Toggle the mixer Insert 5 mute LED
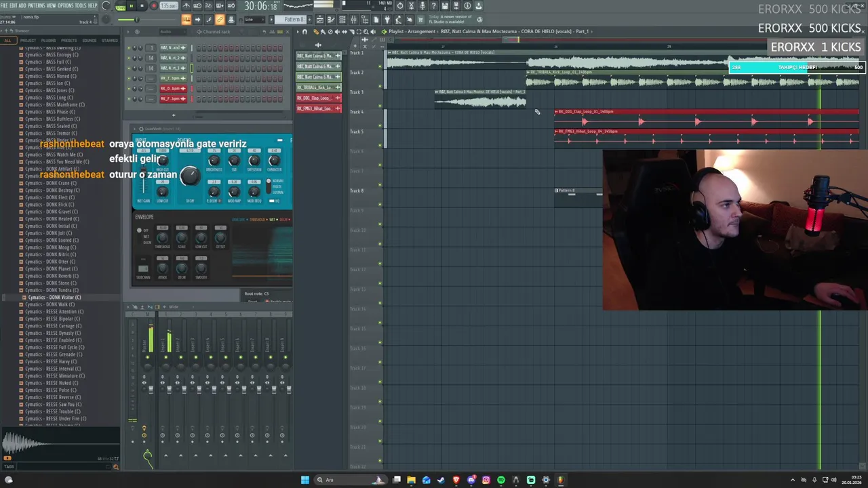 226,357
